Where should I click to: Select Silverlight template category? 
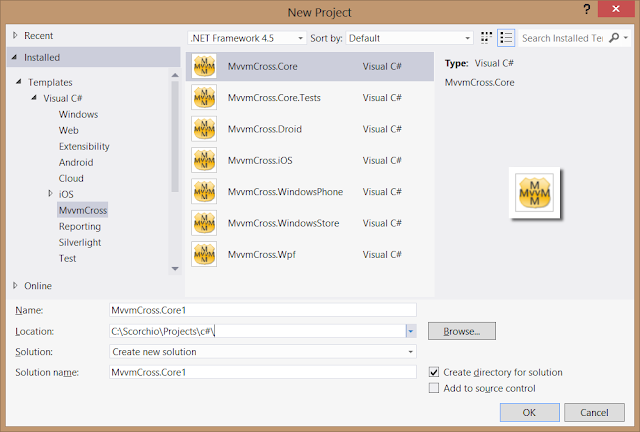pos(80,242)
